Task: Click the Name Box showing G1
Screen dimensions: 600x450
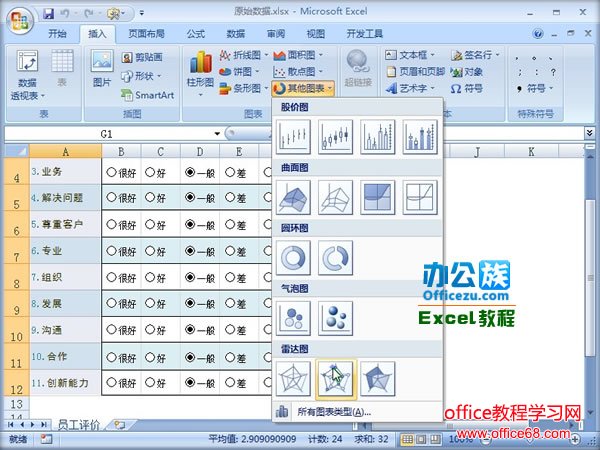Action: click(108, 134)
